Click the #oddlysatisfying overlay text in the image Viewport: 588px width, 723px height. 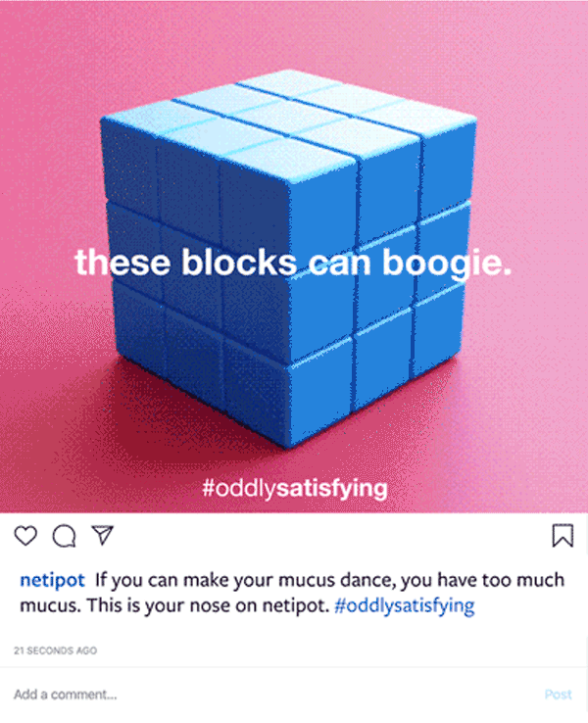295,489
